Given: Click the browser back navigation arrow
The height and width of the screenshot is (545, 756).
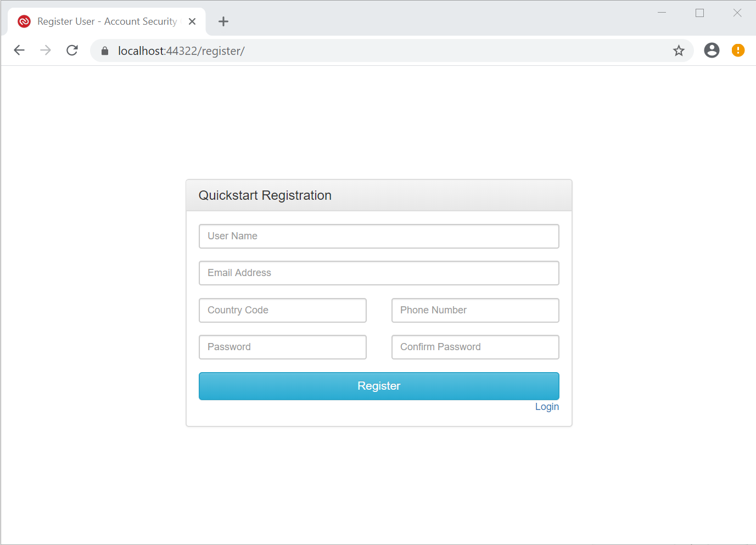Looking at the screenshot, I should (19, 50).
